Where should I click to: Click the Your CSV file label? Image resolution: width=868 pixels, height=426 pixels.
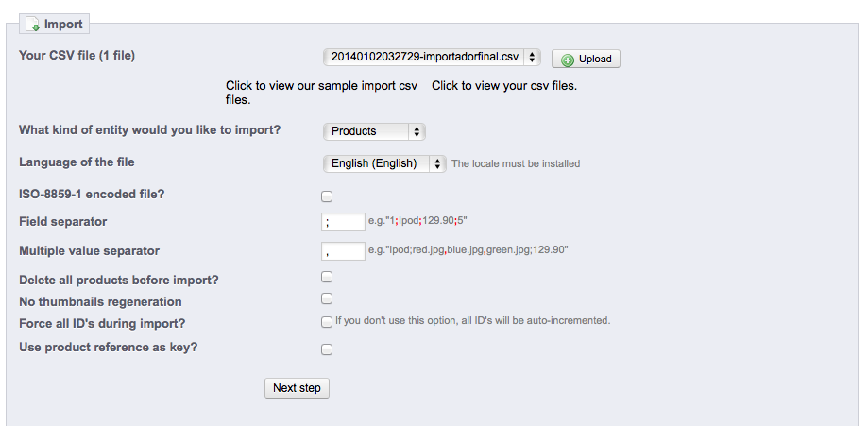tap(77, 56)
